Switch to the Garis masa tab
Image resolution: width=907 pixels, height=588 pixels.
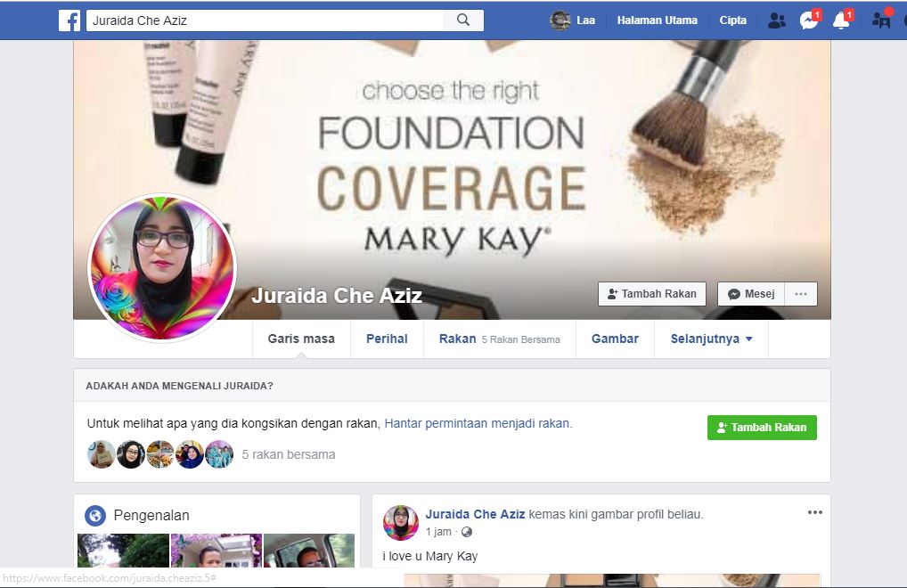click(x=301, y=339)
